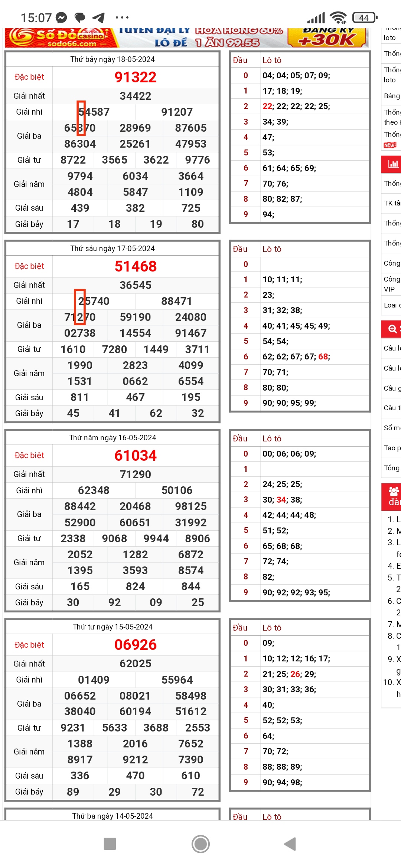Click fifth prize number 6034
This screenshot has width=401, height=868.
[136, 176]
